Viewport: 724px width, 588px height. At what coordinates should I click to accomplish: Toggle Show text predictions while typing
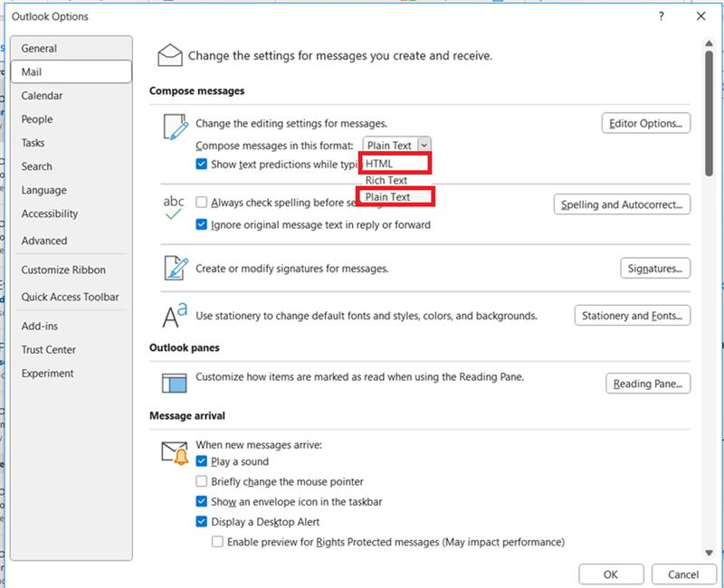[201, 164]
